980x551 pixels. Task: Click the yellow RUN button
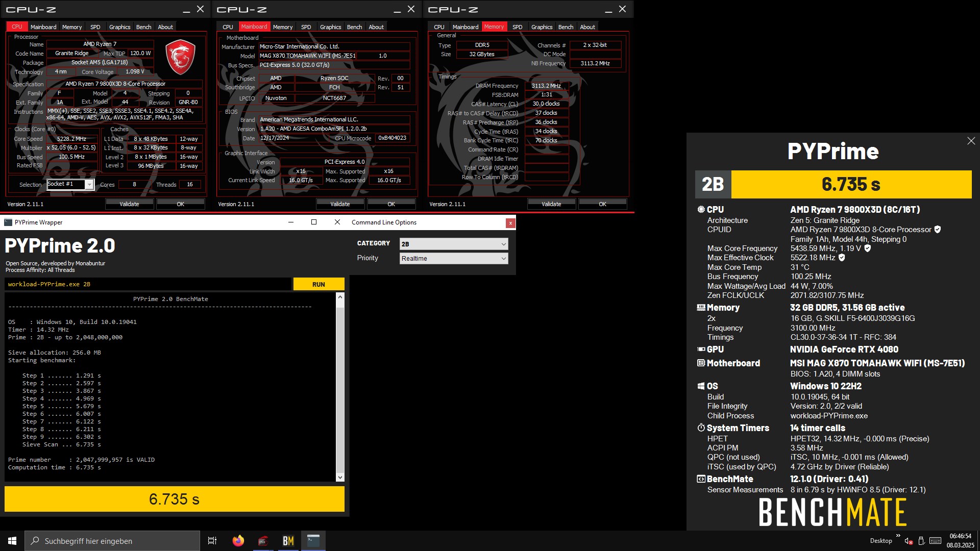coord(318,284)
